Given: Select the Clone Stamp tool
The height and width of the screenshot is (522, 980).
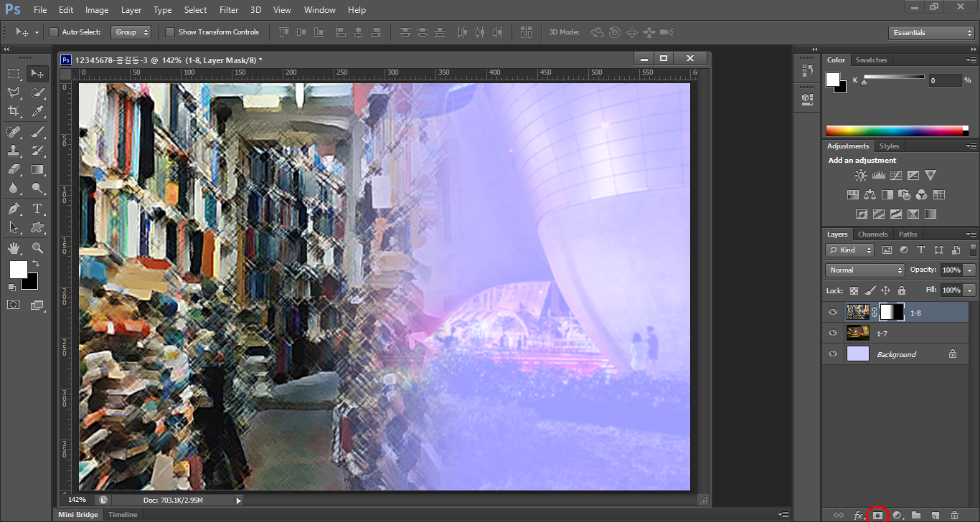Looking at the screenshot, I should [14, 151].
